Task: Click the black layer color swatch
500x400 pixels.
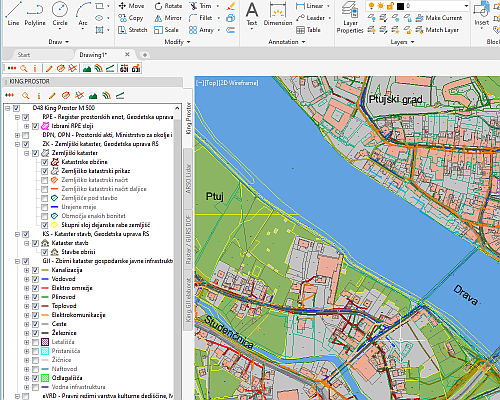Action: point(400,6)
